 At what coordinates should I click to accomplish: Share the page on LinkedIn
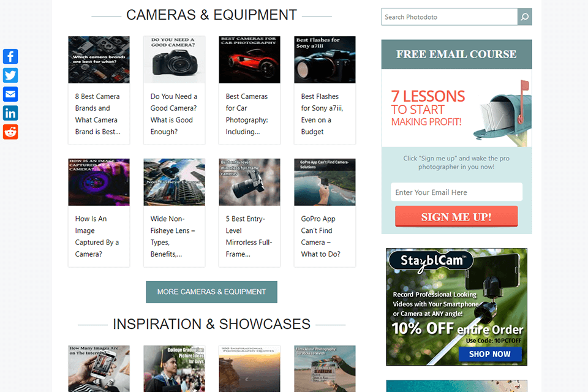click(x=10, y=113)
